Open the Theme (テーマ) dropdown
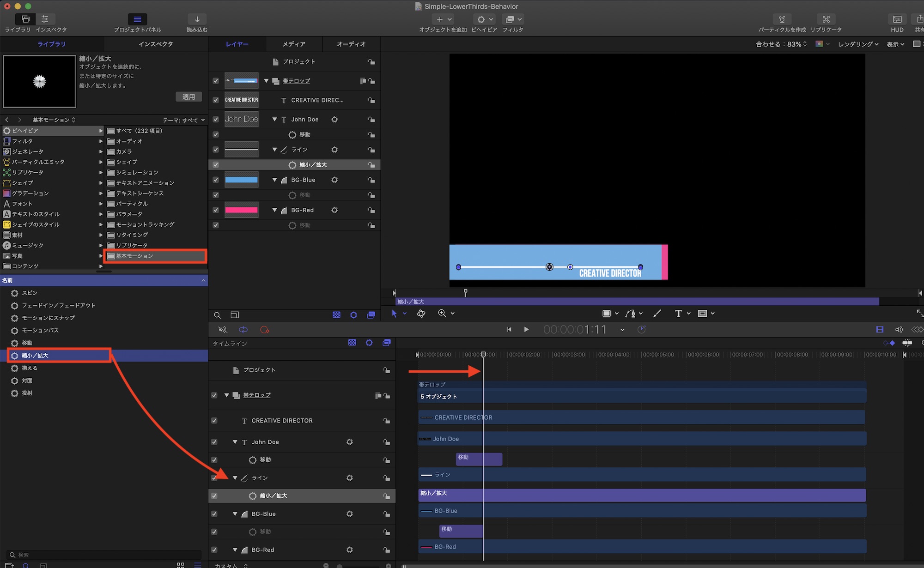This screenshot has height=568, width=924. pos(183,120)
